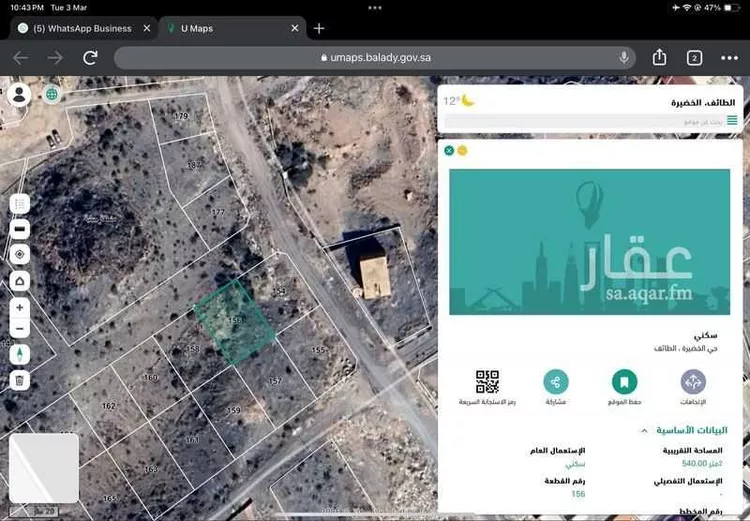Tap the three dots multitasking control
The image size is (750, 521).
(375, 8)
